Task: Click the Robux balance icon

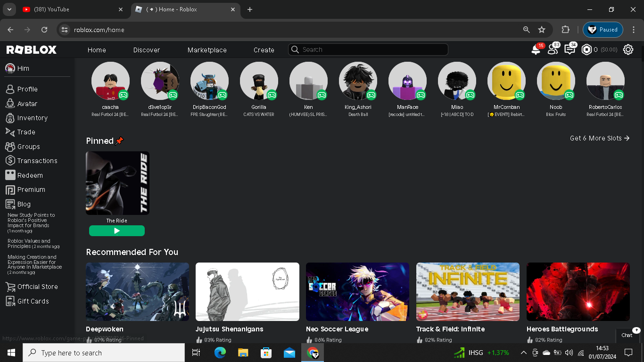Action: (586, 49)
